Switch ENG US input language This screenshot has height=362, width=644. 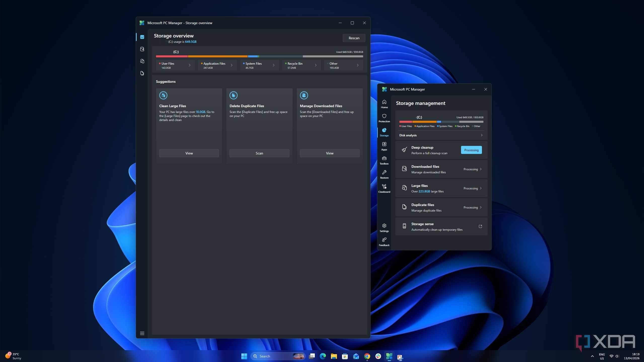tap(602, 356)
